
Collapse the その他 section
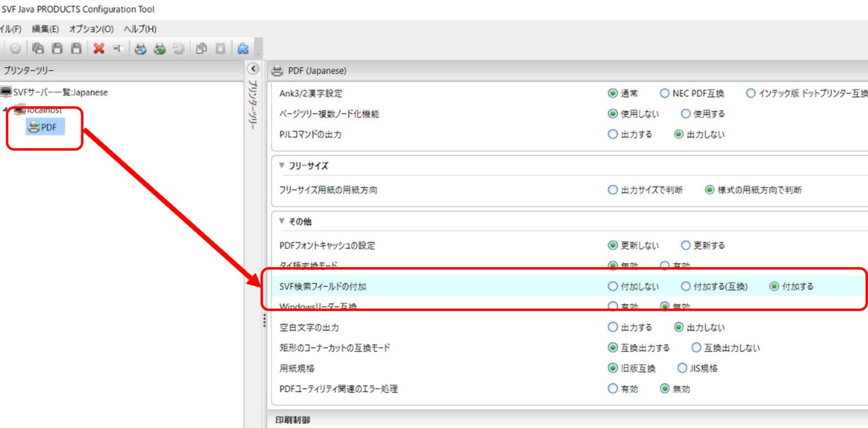(281, 221)
